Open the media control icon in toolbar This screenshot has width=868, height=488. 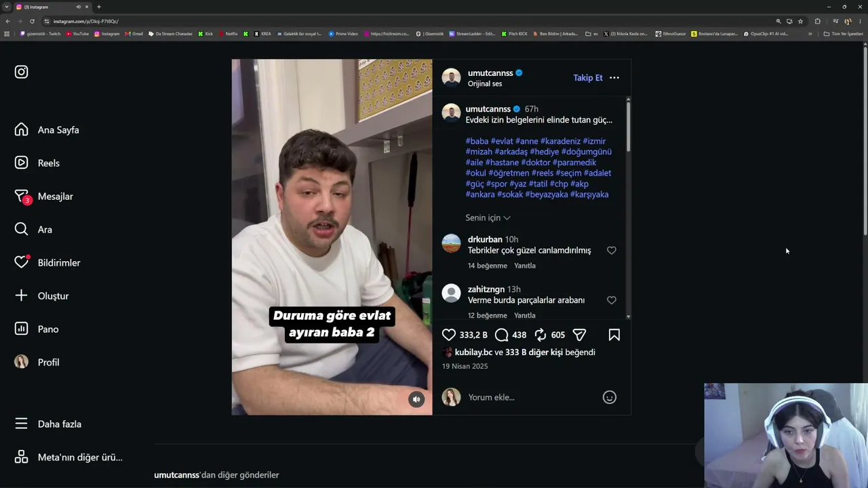click(x=835, y=21)
